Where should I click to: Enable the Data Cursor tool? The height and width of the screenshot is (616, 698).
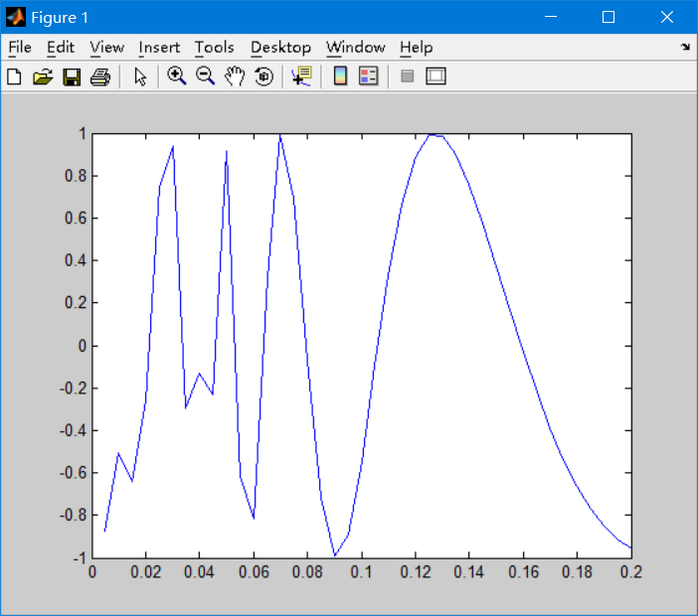(302, 77)
